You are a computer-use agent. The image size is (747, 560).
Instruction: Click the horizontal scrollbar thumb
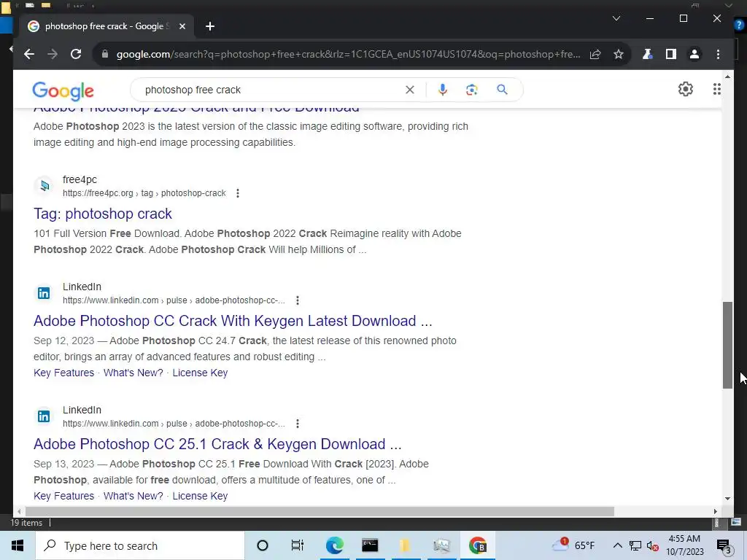[x=320, y=511]
